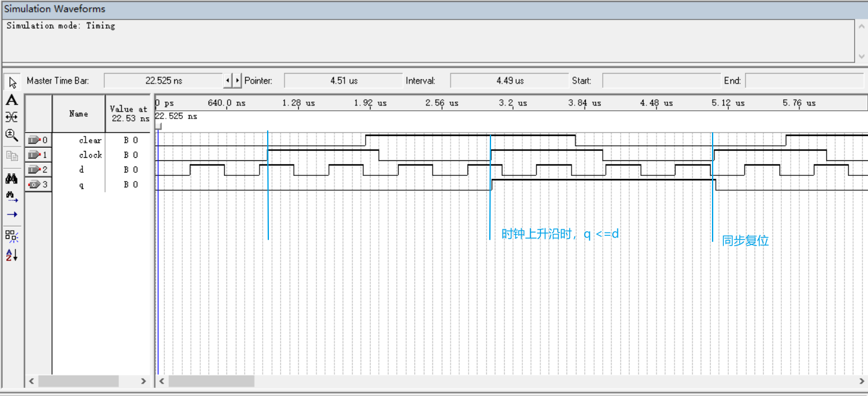Click the master time bar handle at 22.525 ns
This screenshot has width=868, height=396.
click(x=158, y=126)
